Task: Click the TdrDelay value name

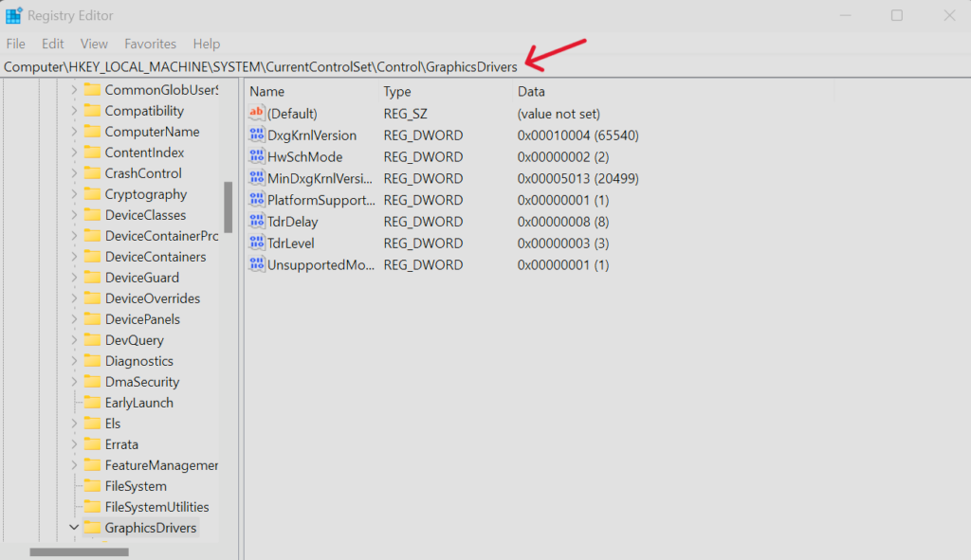Action: pos(292,222)
